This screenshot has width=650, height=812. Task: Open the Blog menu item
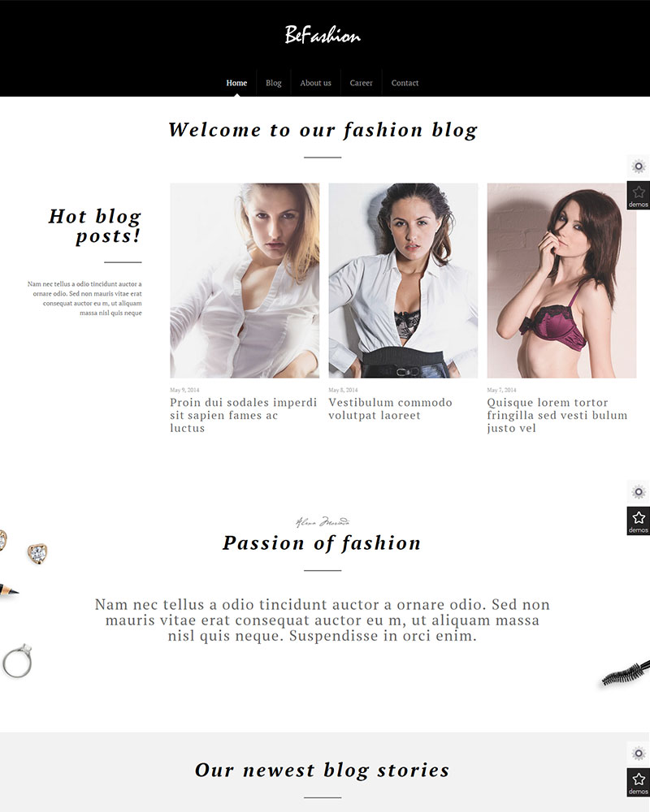point(274,83)
